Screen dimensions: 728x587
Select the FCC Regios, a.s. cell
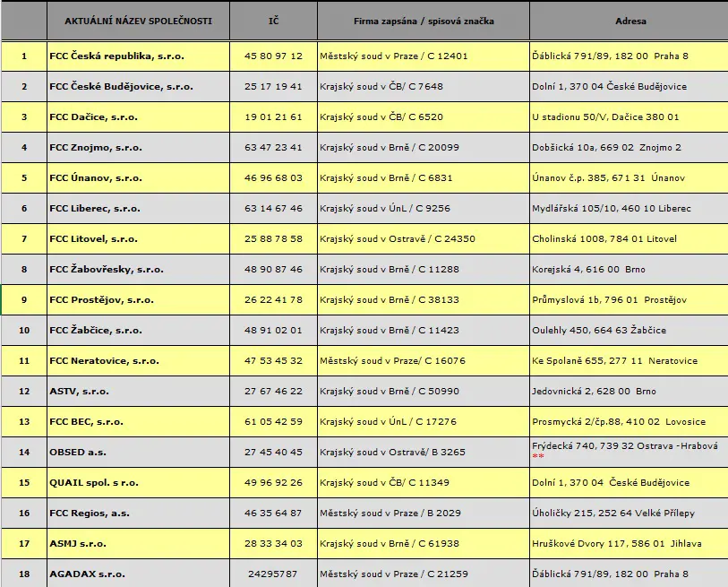[x=138, y=513]
